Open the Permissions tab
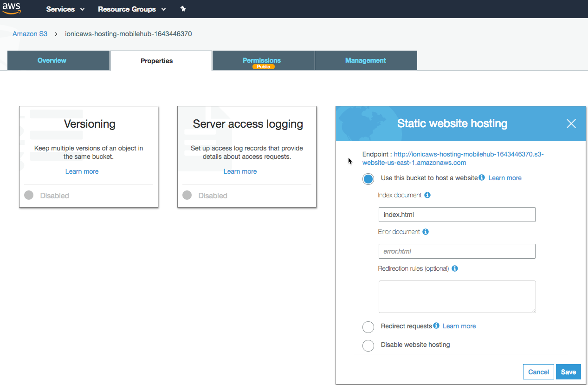Image resolution: width=588 pixels, height=385 pixels. click(264, 60)
